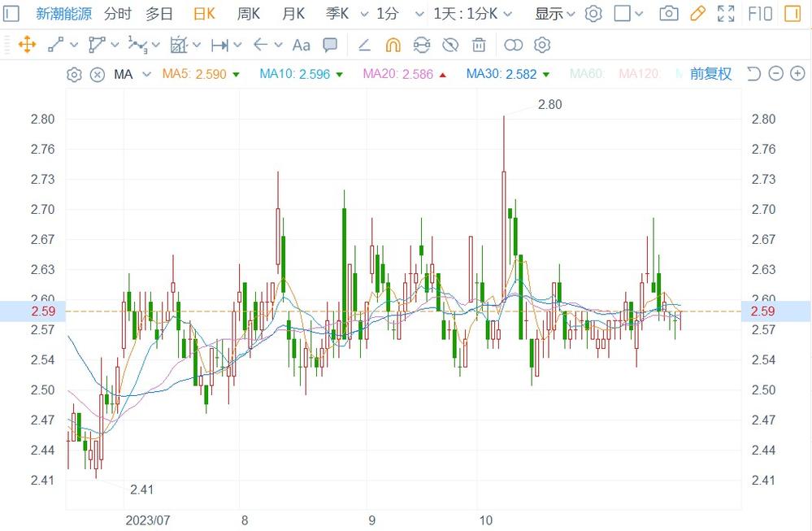812x531 pixels.
Task: Toggle the faded MA120 indicator line
Action: click(639, 74)
